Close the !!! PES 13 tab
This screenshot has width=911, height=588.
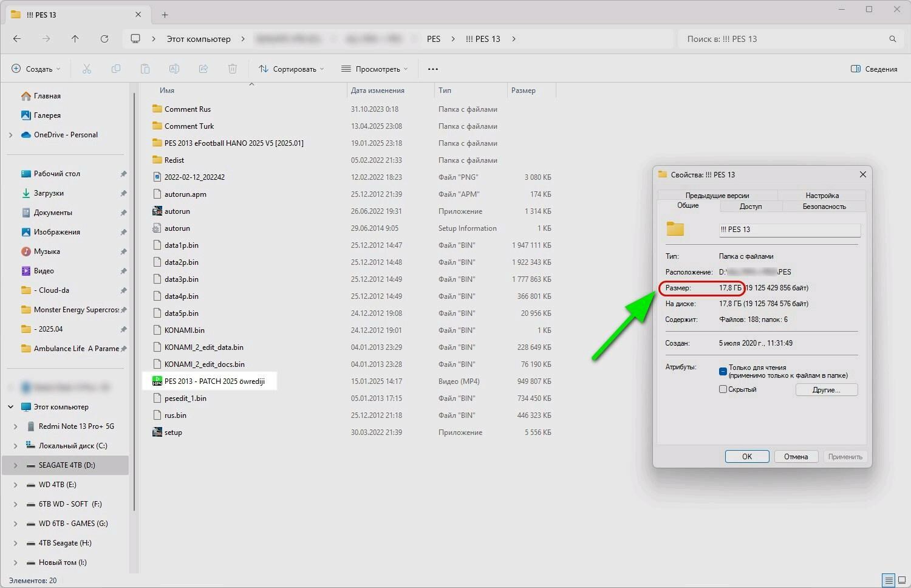(x=138, y=15)
